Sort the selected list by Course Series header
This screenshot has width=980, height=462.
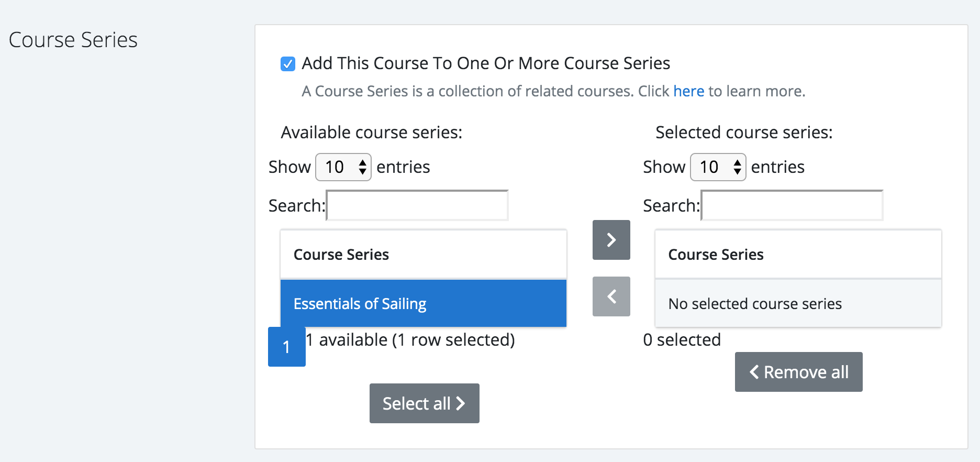pos(798,254)
